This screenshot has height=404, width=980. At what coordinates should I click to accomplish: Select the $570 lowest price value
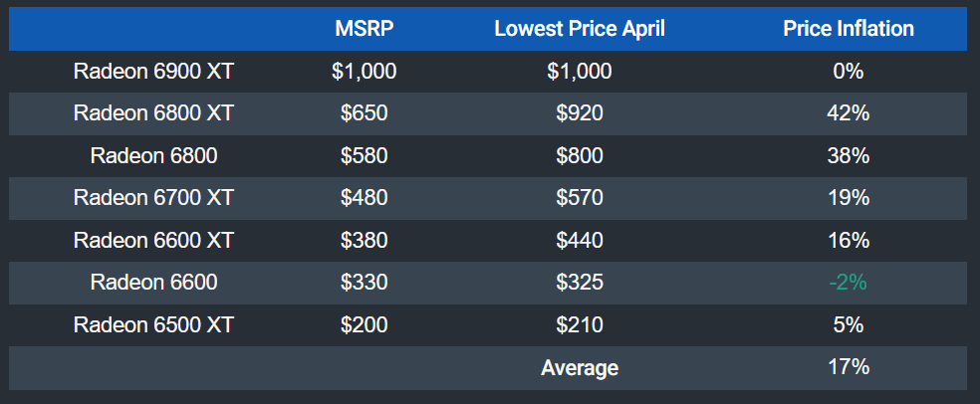tap(580, 198)
